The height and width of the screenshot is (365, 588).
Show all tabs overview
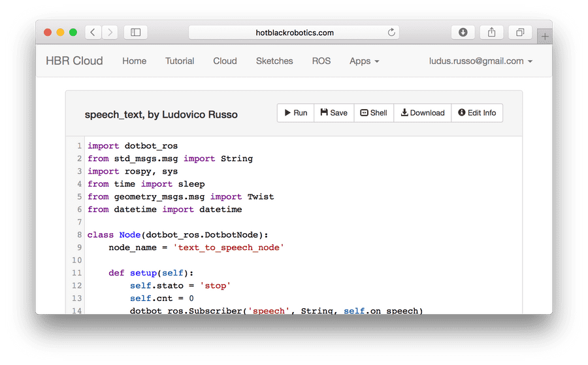[x=520, y=32]
